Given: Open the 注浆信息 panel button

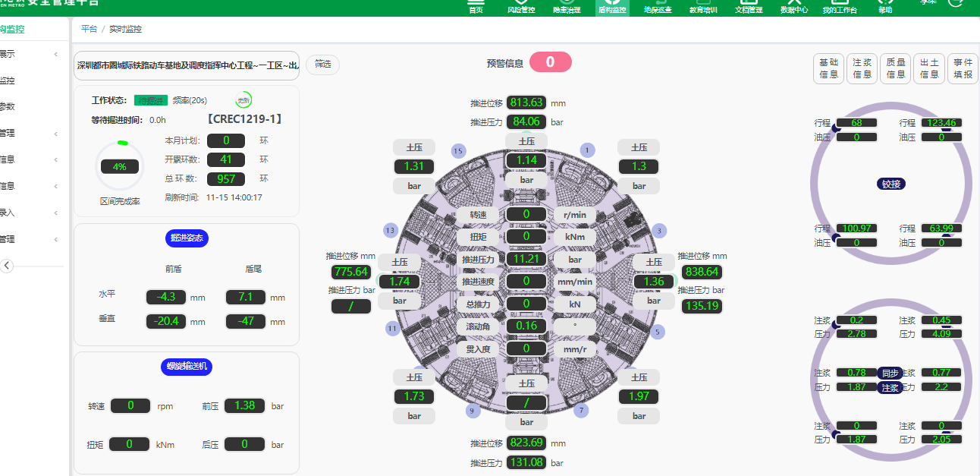Looking at the screenshot, I should click(x=862, y=68).
